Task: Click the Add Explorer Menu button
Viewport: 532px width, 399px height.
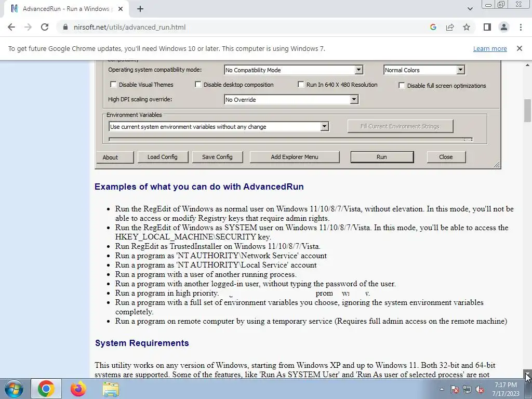Action: pyautogui.click(x=295, y=157)
